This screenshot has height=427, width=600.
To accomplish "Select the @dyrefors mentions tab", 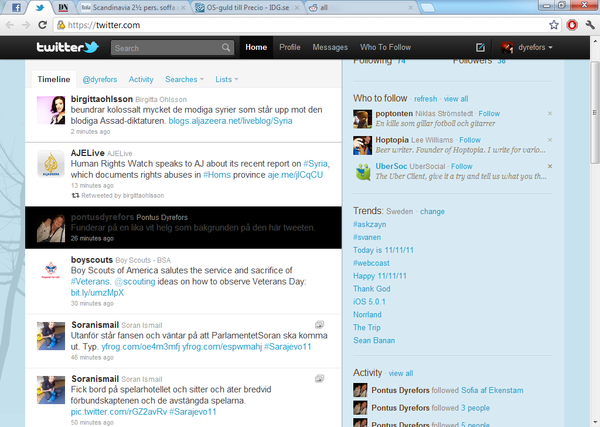I will click(x=100, y=79).
